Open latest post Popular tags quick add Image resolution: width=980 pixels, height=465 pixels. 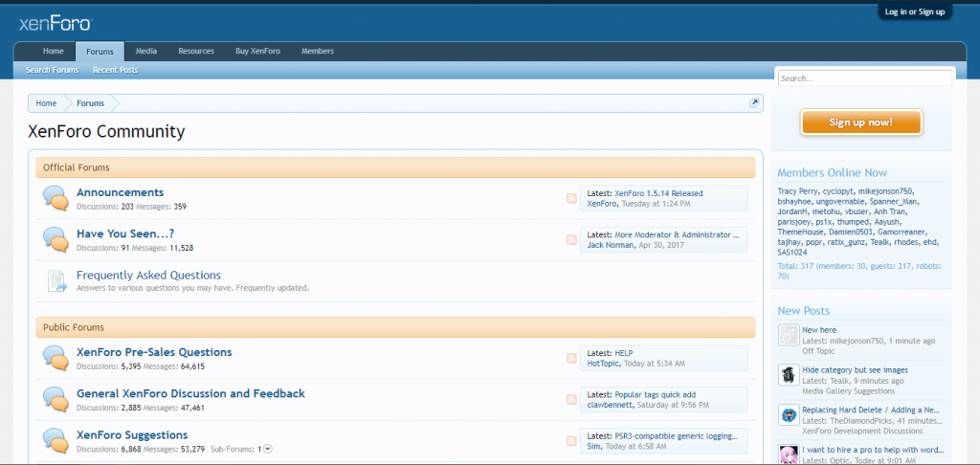655,395
